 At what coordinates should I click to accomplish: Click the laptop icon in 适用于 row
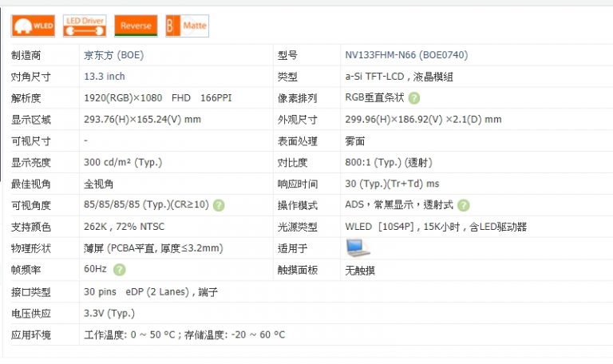358,248
